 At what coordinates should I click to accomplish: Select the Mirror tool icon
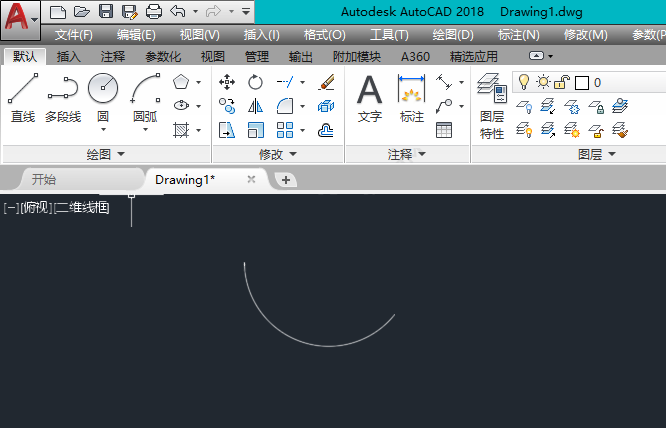tap(255, 106)
